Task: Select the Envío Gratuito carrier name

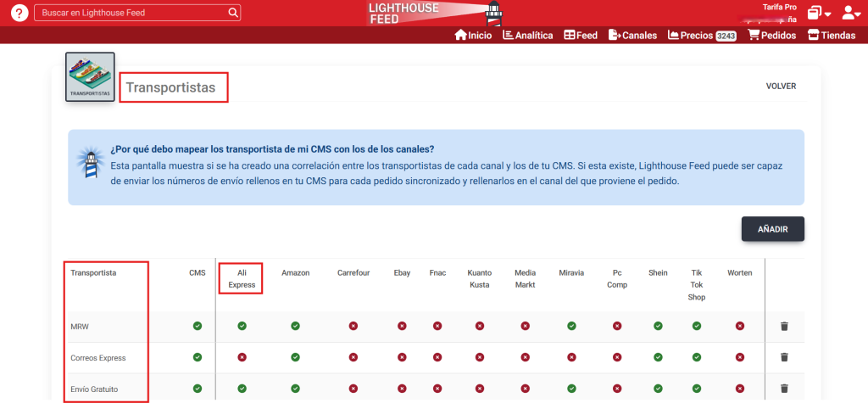Action: [x=94, y=389]
